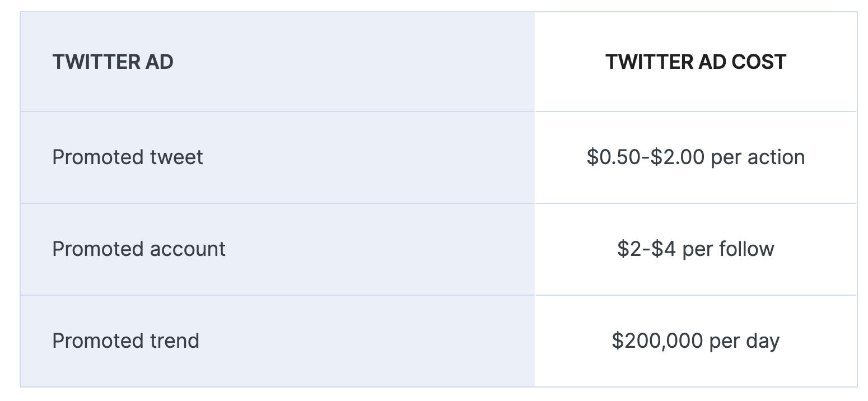This screenshot has height=401, width=868.
Task: Click the word "account" in second row
Action: click(190, 249)
